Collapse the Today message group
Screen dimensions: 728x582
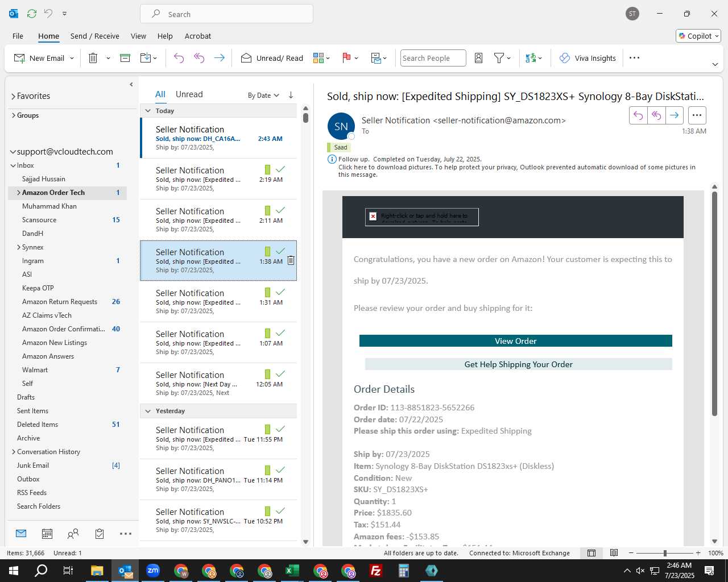(148, 111)
